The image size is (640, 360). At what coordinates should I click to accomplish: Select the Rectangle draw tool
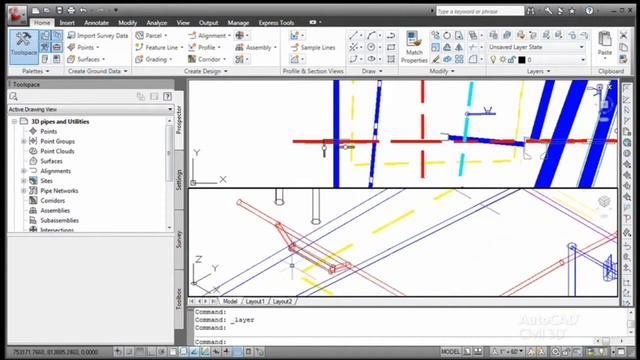click(x=391, y=47)
